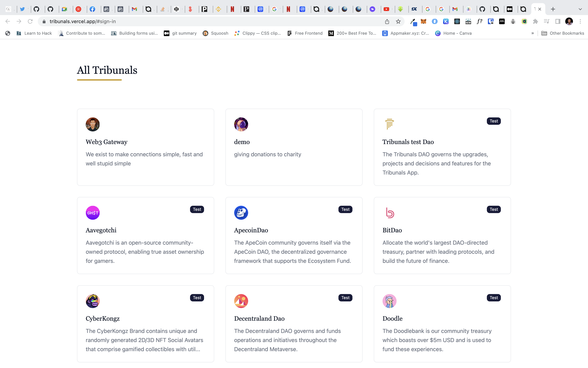Screen dimensions: 588x368
Task: Open the Web3 Gateway avatar icon
Action: click(x=93, y=124)
